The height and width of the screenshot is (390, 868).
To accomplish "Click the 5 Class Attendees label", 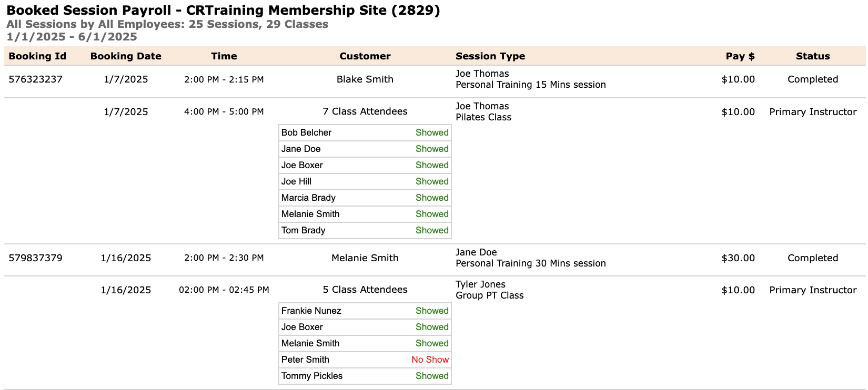I will [365, 290].
